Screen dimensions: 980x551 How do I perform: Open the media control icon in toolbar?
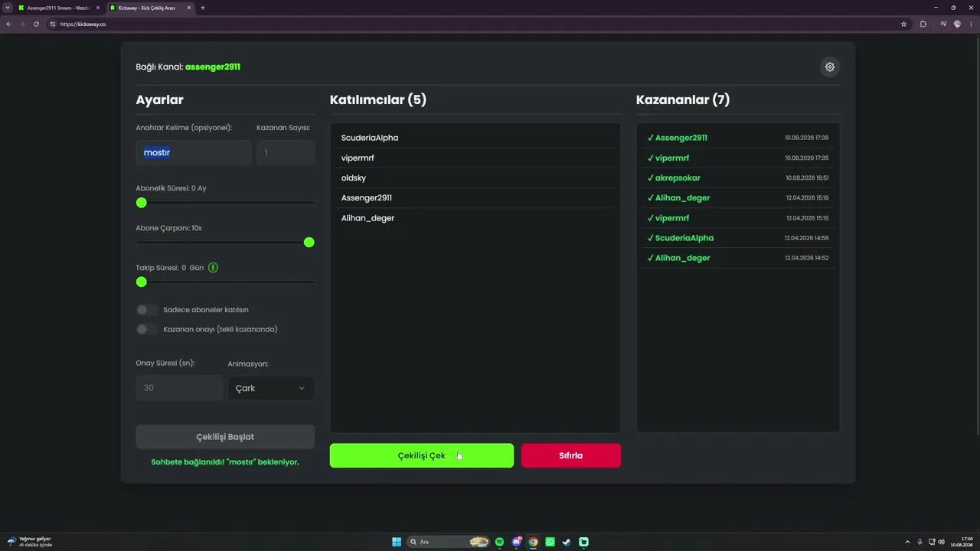[943, 24]
